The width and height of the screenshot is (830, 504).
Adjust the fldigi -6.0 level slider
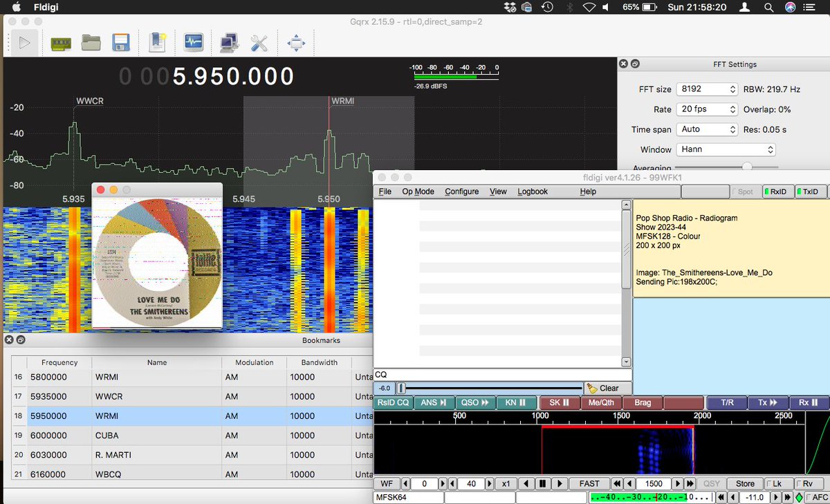click(490, 389)
